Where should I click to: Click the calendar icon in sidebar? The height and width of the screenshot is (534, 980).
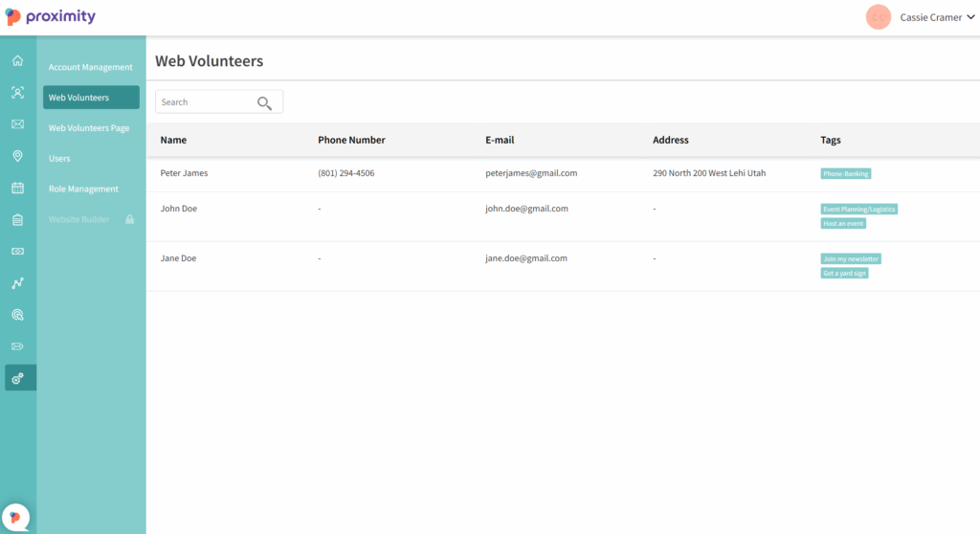[x=17, y=188]
